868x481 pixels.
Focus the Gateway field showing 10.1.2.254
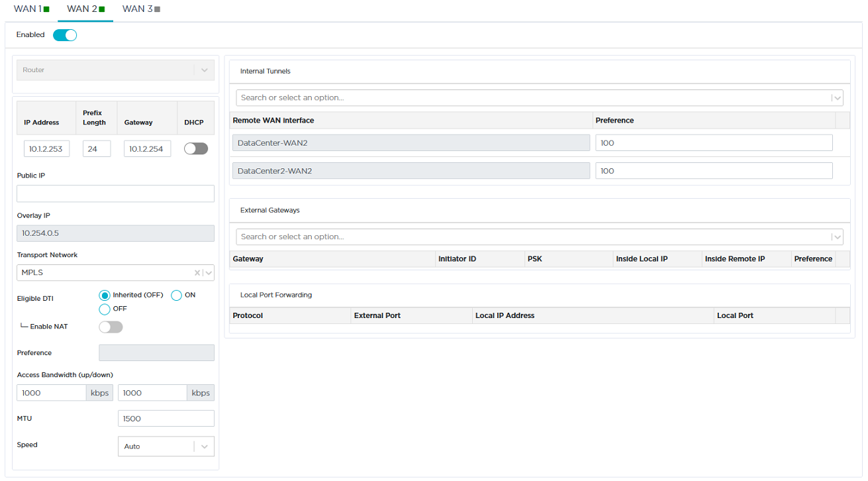point(147,149)
